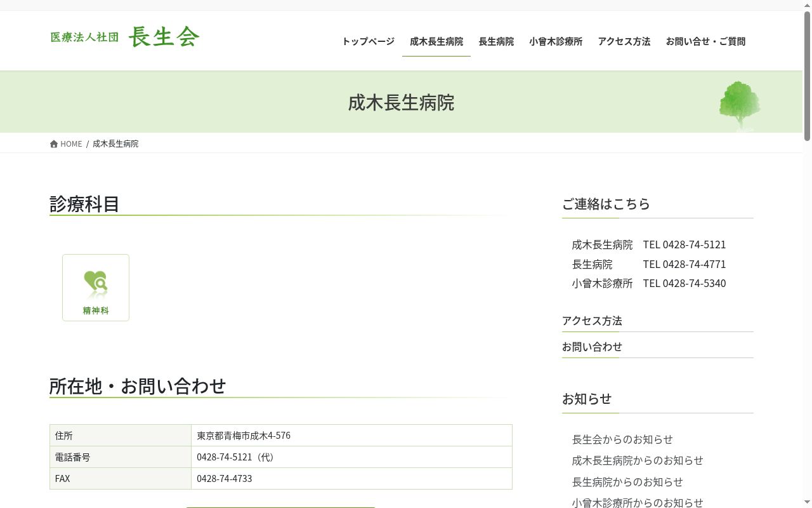Open the トップページ menu item
This screenshot has height=508, width=812.
[x=368, y=41]
